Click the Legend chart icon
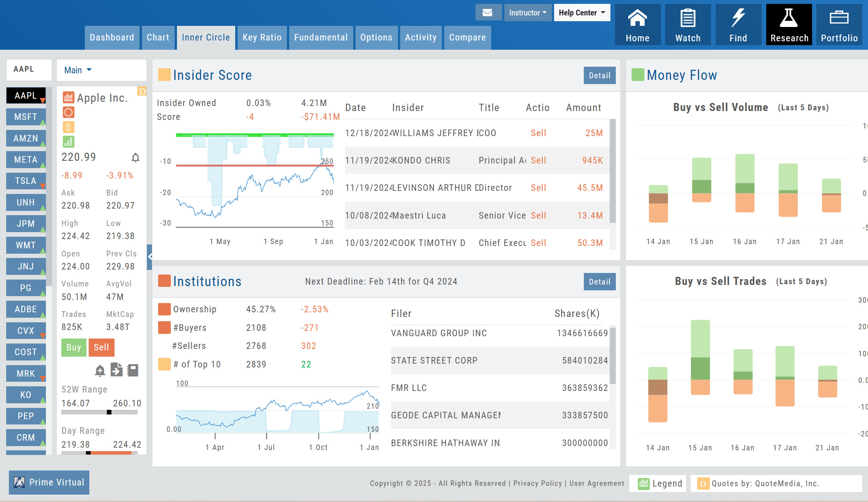868x502 pixels. point(643,483)
